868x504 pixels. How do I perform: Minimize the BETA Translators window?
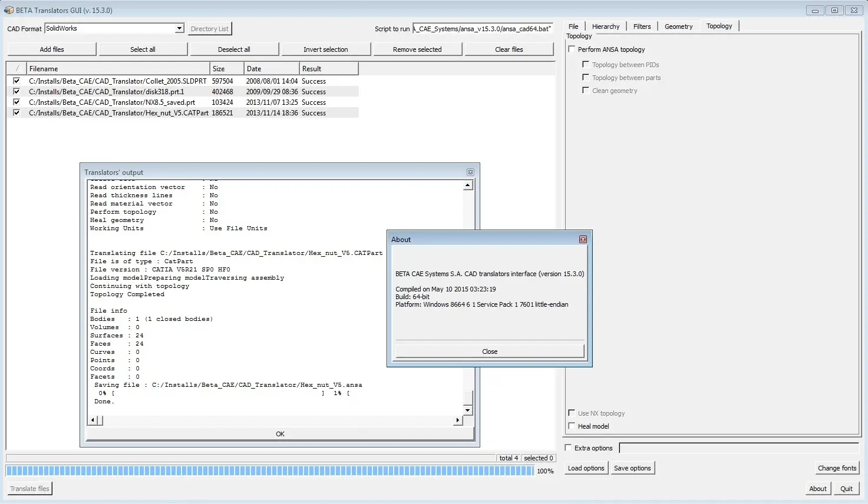pyautogui.click(x=815, y=11)
